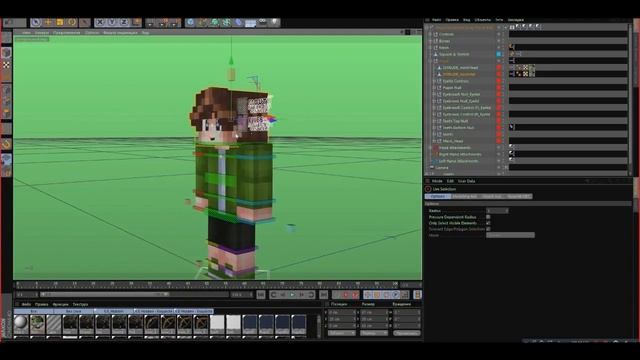Play the animation forward
640x360 pixels.
click(x=292, y=294)
